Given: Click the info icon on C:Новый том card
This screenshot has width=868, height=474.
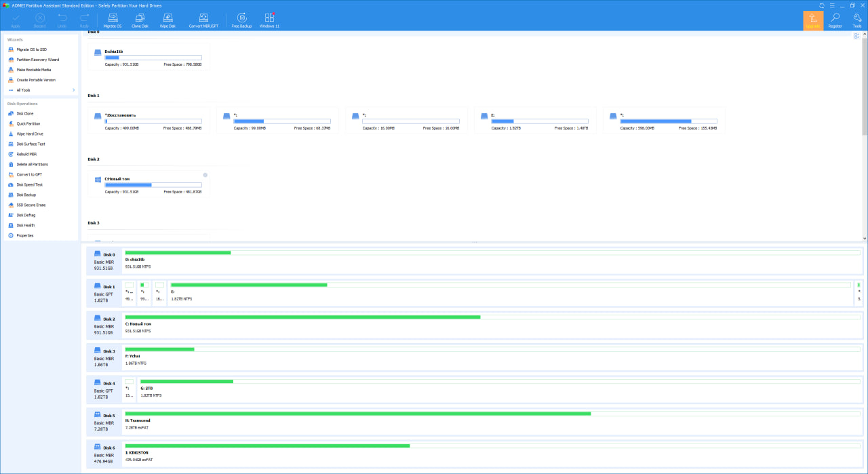Looking at the screenshot, I should point(205,175).
